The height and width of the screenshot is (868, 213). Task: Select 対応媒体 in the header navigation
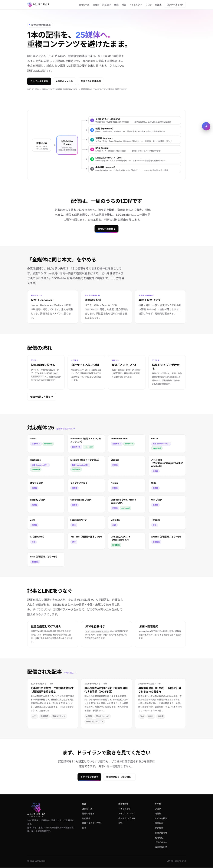106,5
